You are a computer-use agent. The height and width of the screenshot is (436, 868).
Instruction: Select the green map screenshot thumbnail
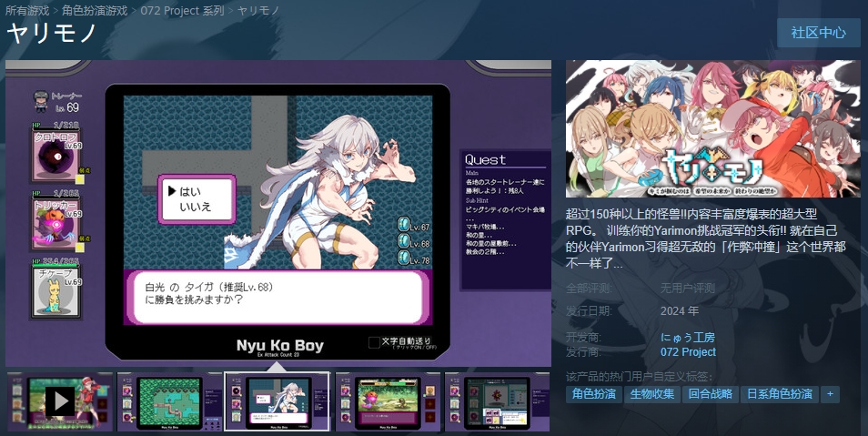tap(169, 401)
